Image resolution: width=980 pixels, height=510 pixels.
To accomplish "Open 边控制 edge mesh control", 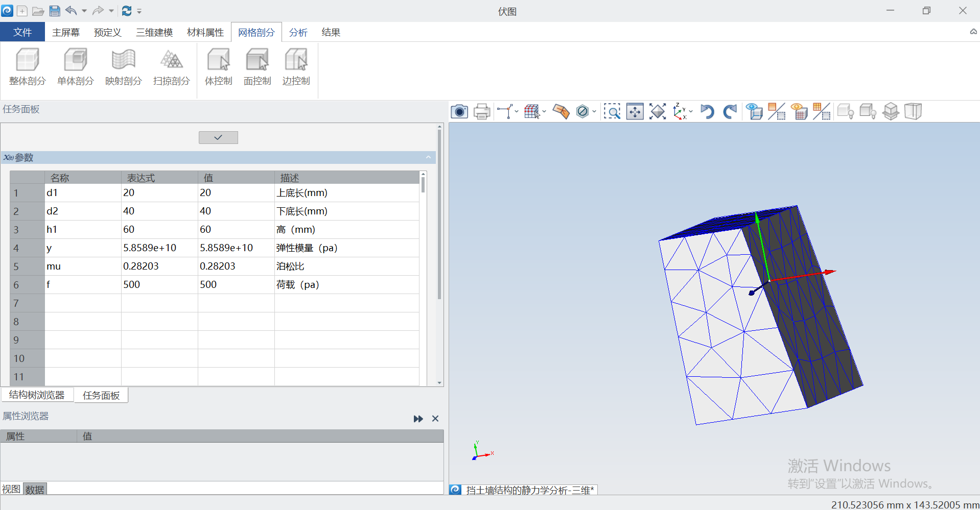I will coord(296,67).
